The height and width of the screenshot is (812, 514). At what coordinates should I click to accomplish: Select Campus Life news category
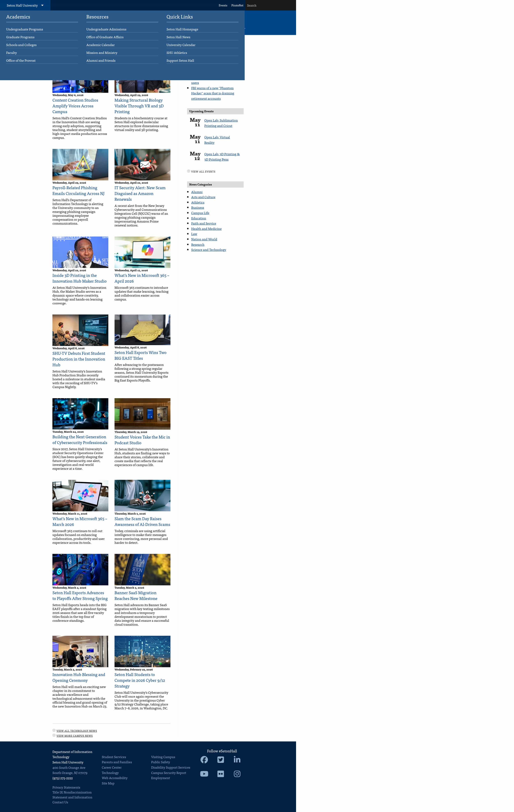(200, 213)
